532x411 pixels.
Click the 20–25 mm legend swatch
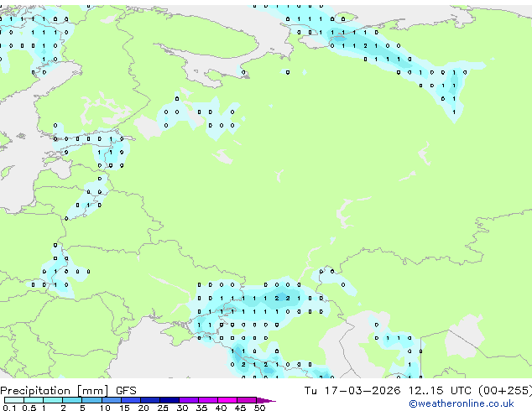pyautogui.click(x=149, y=400)
